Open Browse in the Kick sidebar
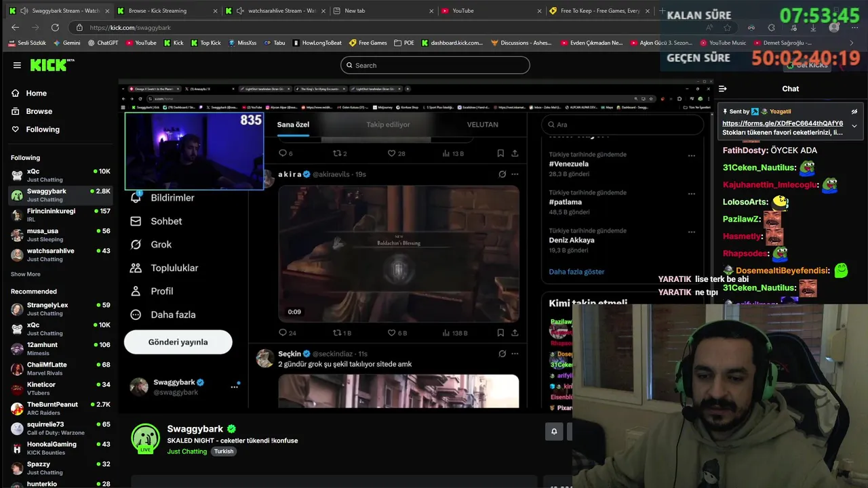This screenshot has width=868, height=488. pyautogui.click(x=31, y=111)
